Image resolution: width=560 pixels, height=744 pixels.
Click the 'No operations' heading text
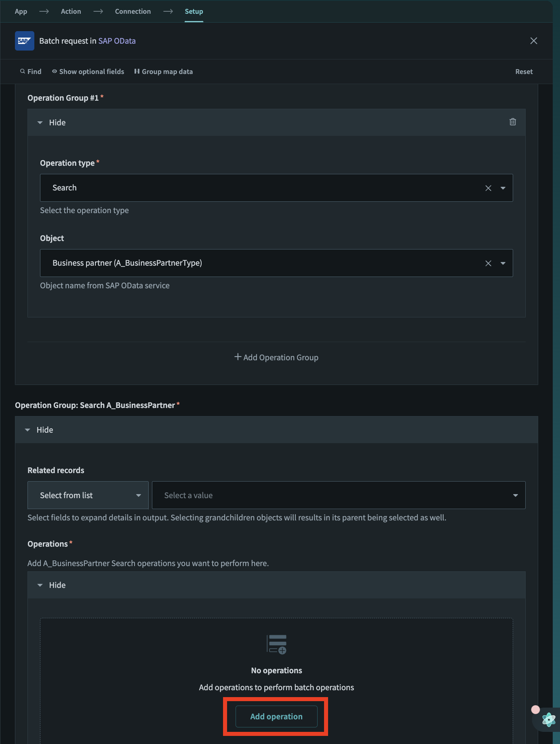point(276,670)
